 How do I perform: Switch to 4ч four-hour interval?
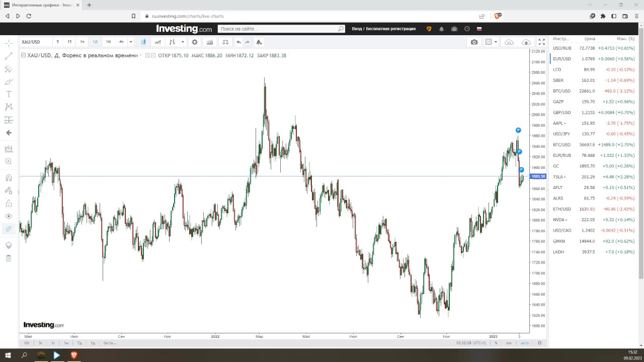coord(121,42)
